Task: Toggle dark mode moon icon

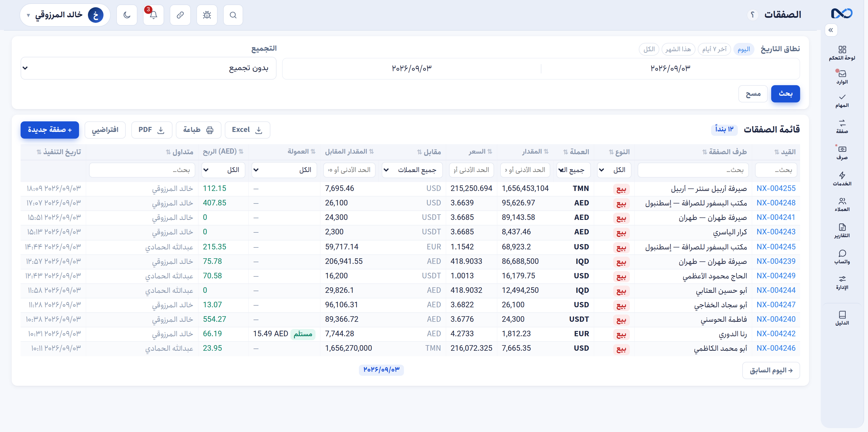Action: [x=127, y=15]
